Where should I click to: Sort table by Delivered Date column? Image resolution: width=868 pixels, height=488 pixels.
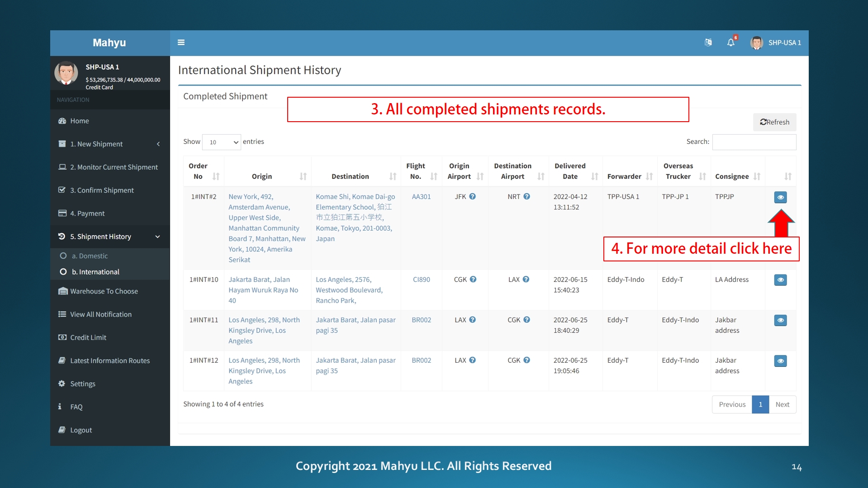click(575, 171)
